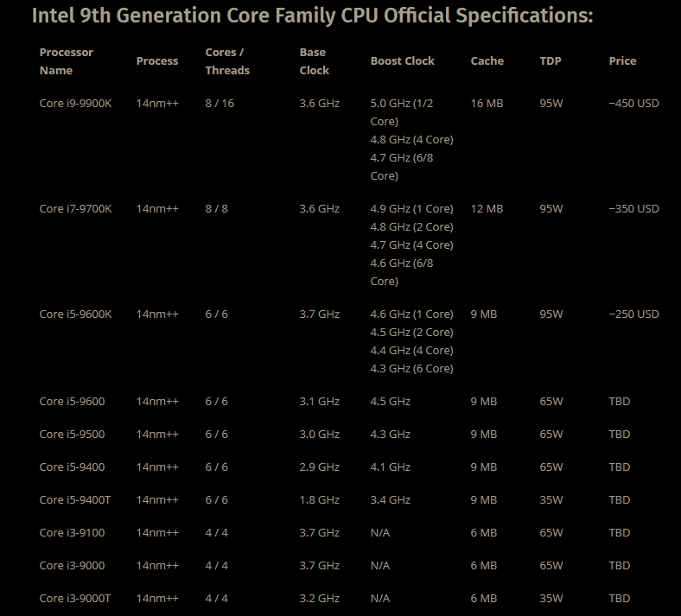Viewport: 681px width, 616px height.
Task: Select the 'Core i5-9500' processor name
Action: (72, 434)
